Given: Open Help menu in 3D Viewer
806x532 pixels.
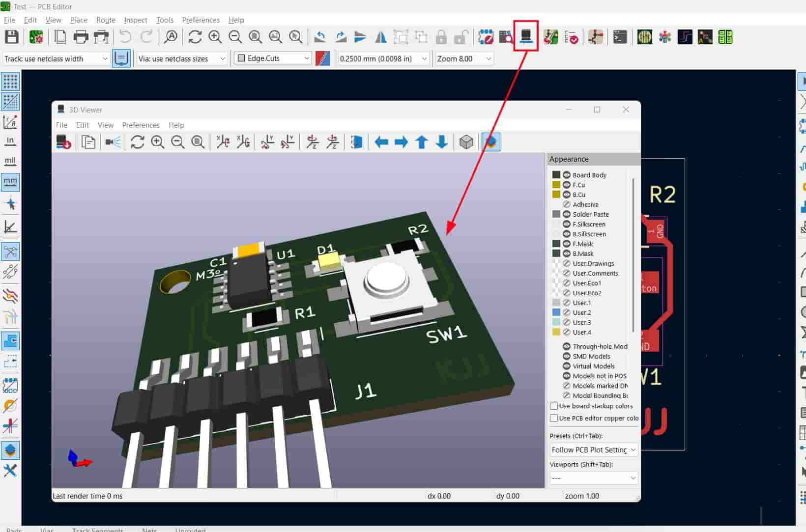Looking at the screenshot, I should [x=176, y=125].
